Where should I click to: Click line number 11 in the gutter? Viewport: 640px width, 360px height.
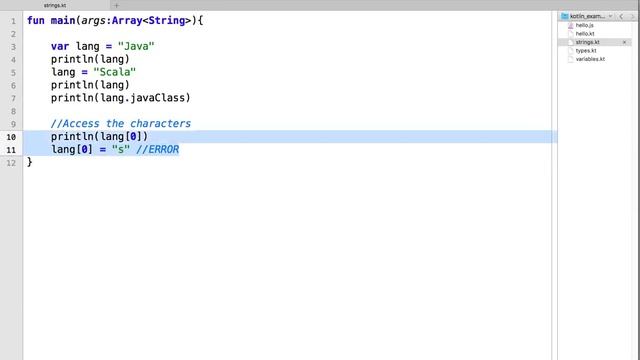(11, 150)
